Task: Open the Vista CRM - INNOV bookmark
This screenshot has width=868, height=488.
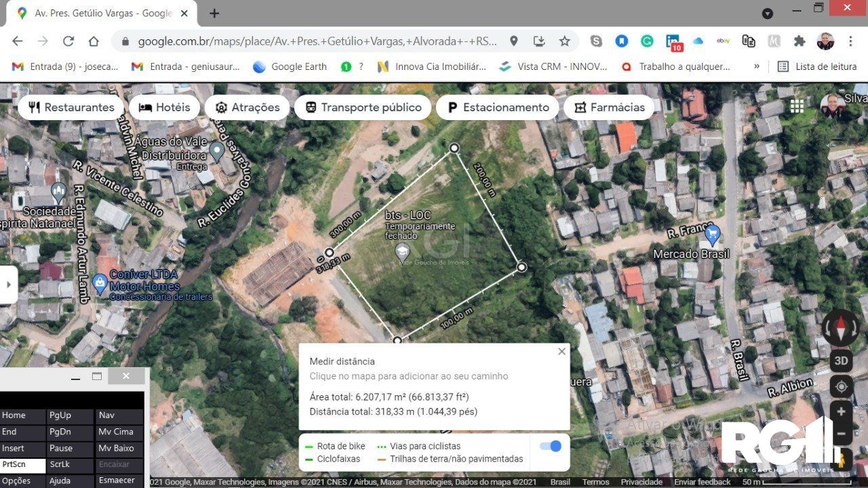Action: click(553, 67)
